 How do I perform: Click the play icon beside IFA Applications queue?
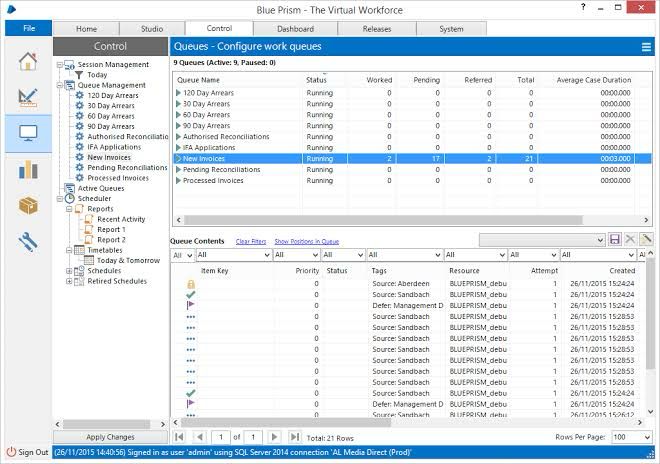coord(180,147)
